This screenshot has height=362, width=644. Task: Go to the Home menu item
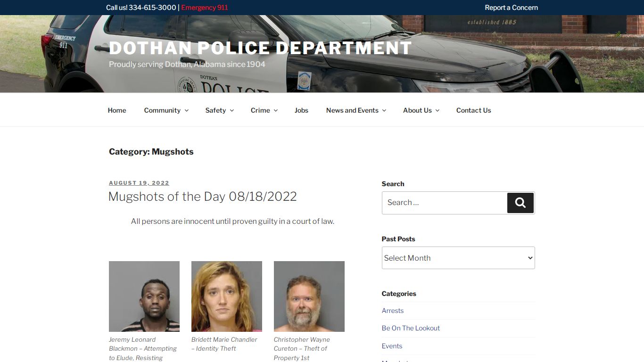point(117,110)
